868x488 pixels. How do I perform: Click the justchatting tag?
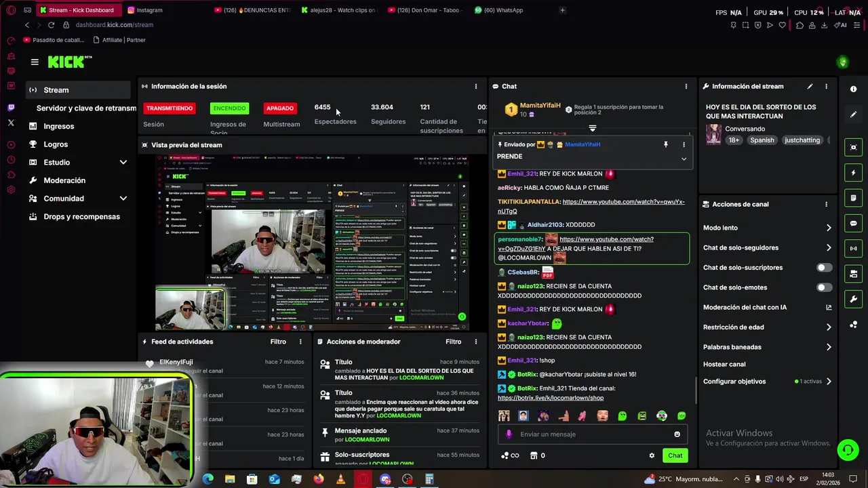coord(802,140)
